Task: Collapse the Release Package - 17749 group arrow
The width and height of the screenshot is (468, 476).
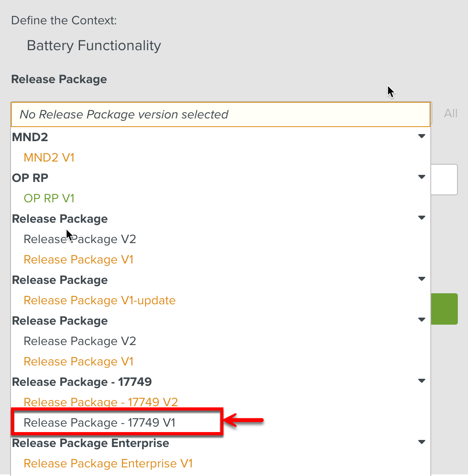Action: click(x=422, y=381)
